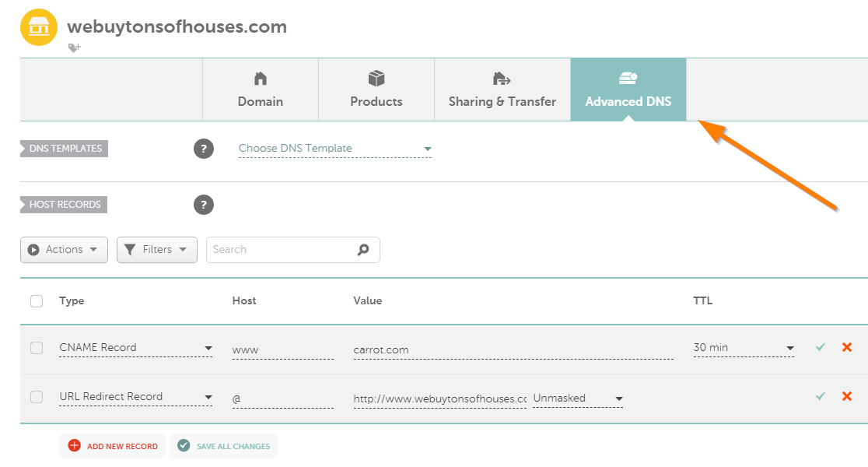
Task: Delete the URL Redirect record with red X
Action: click(x=847, y=396)
